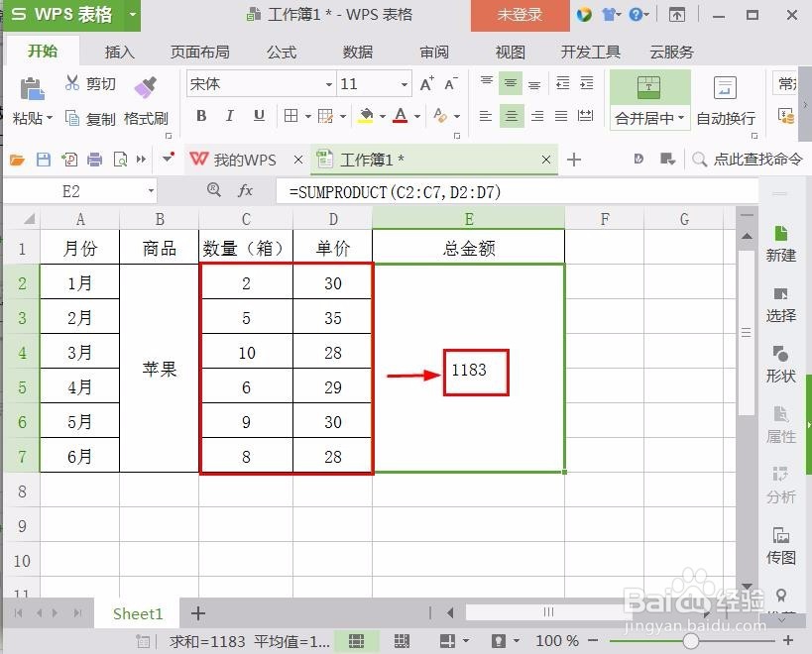
Task: Toggle italic formatting
Action: [x=228, y=116]
